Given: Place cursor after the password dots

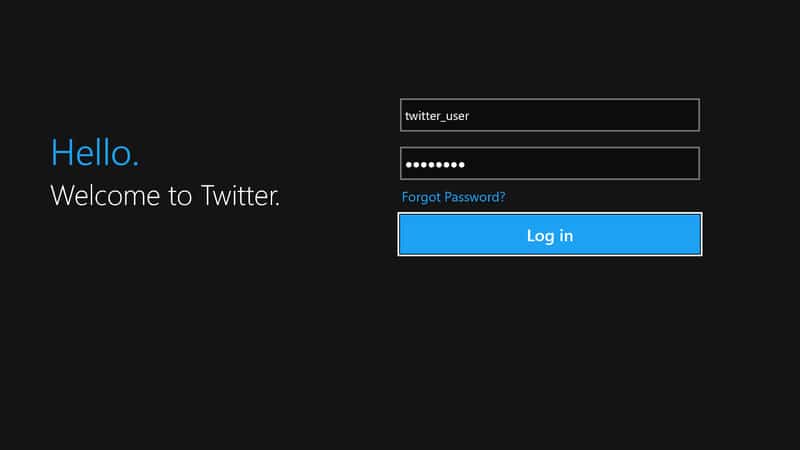Looking at the screenshot, I should [x=468, y=164].
